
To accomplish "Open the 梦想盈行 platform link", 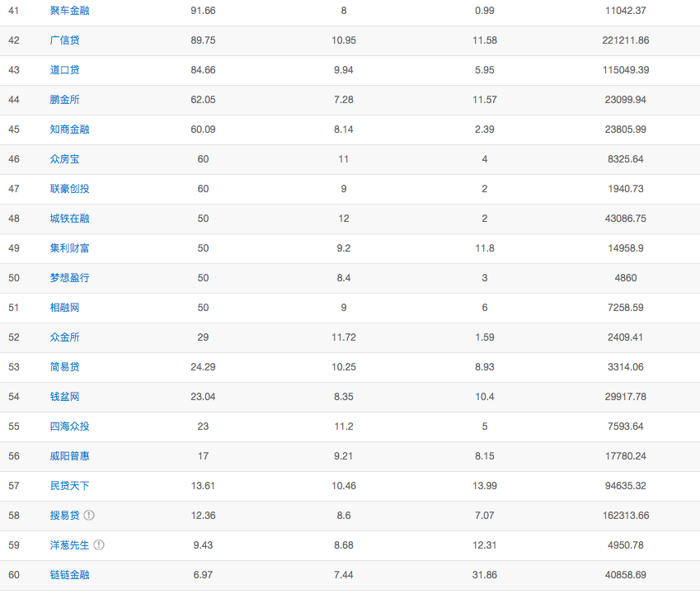I will point(69,278).
